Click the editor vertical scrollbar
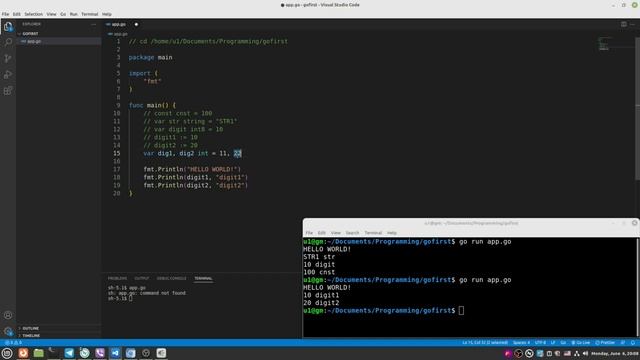This screenshot has height=360, width=640. [638, 108]
